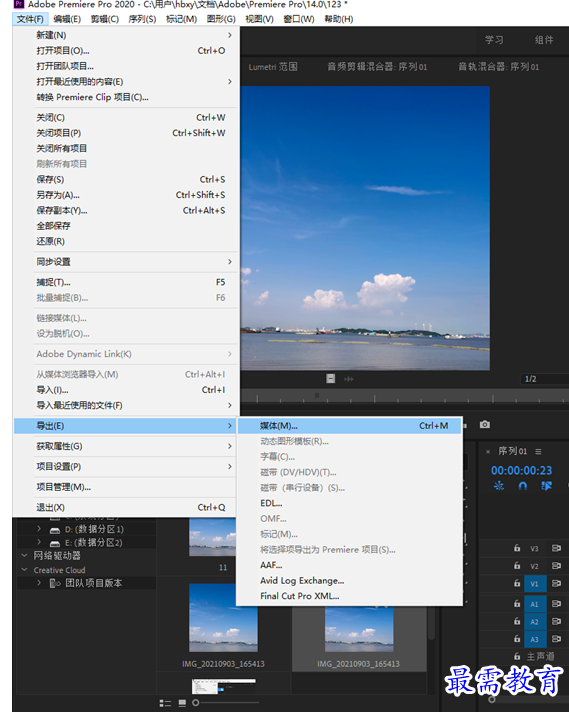Toggle A1 track targeting button
This screenshot has width=569, height=712.
pos(535,604)
